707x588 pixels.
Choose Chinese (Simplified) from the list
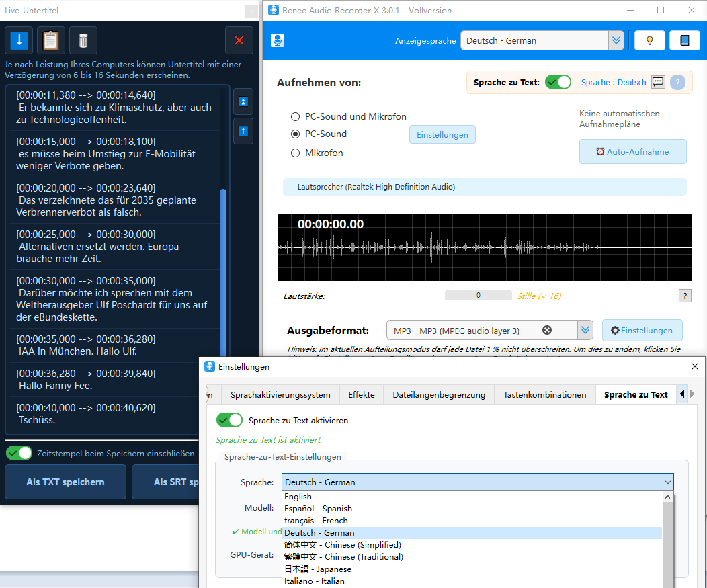tap(472, 545)
